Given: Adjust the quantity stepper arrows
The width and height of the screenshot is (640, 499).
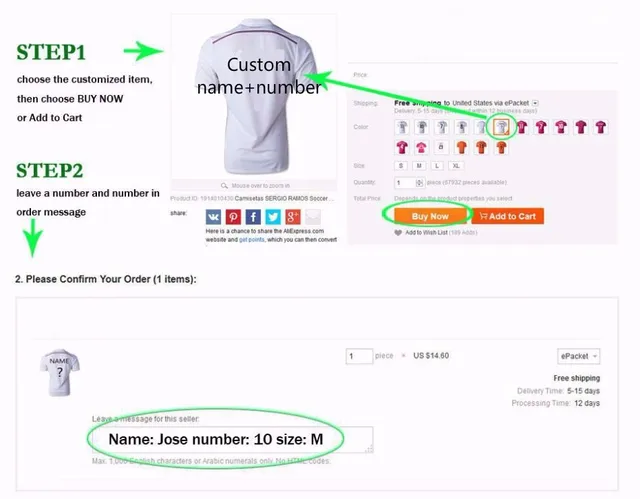Looking at the screenshot, I should [419, 183].
